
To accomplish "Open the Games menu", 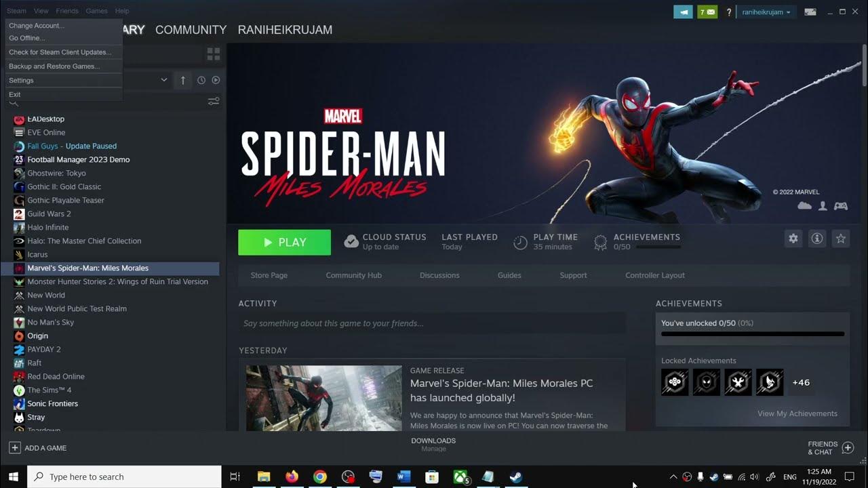I will [96, 11].
